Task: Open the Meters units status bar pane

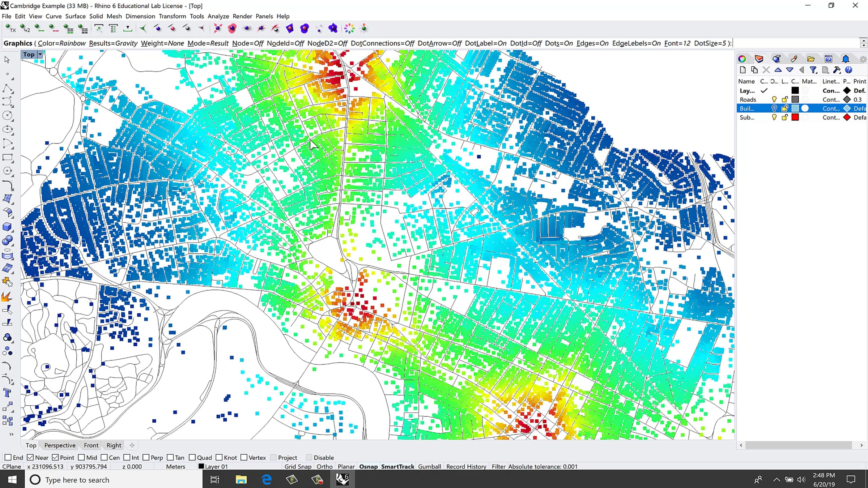Action: pos(175,466)
